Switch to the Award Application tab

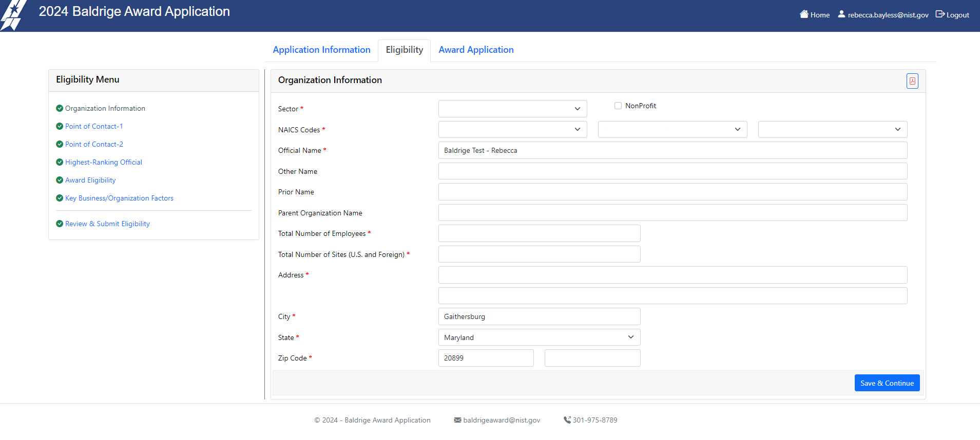pos(476,50)
